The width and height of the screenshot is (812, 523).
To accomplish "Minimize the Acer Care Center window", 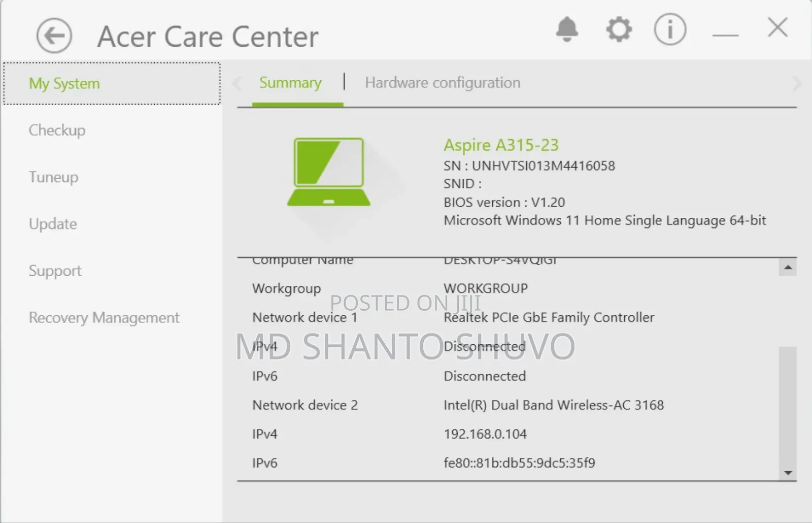I will point(725,35).
